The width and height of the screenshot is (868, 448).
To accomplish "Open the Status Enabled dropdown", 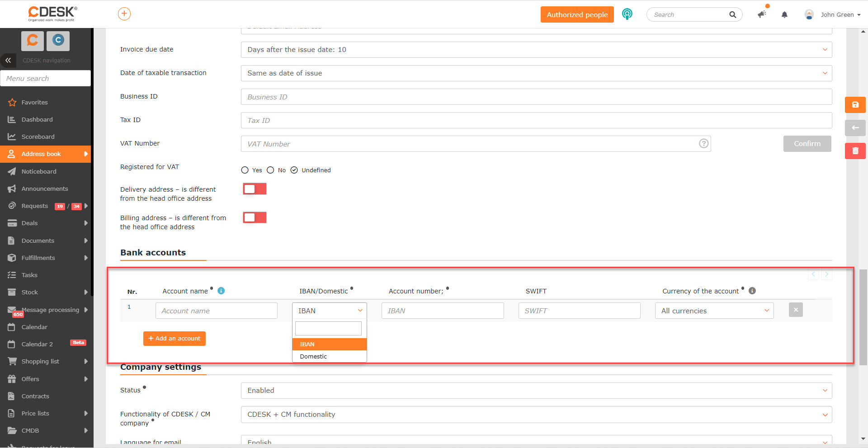I will 536,391.
